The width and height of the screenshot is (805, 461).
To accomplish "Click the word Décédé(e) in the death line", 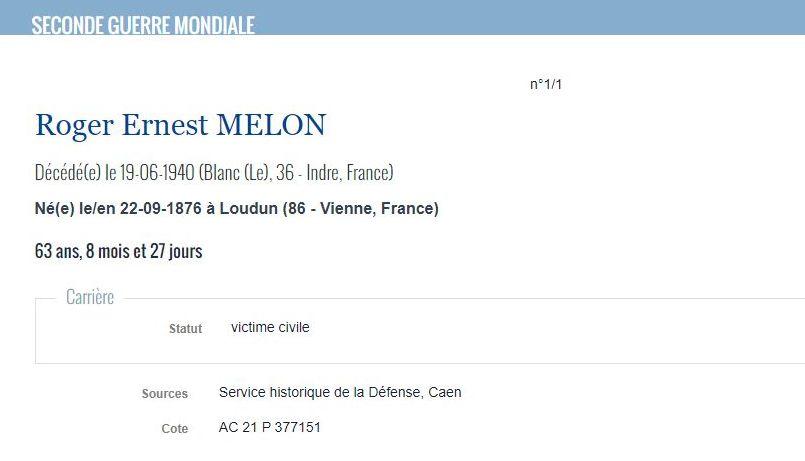I will [x=67, y=172].
